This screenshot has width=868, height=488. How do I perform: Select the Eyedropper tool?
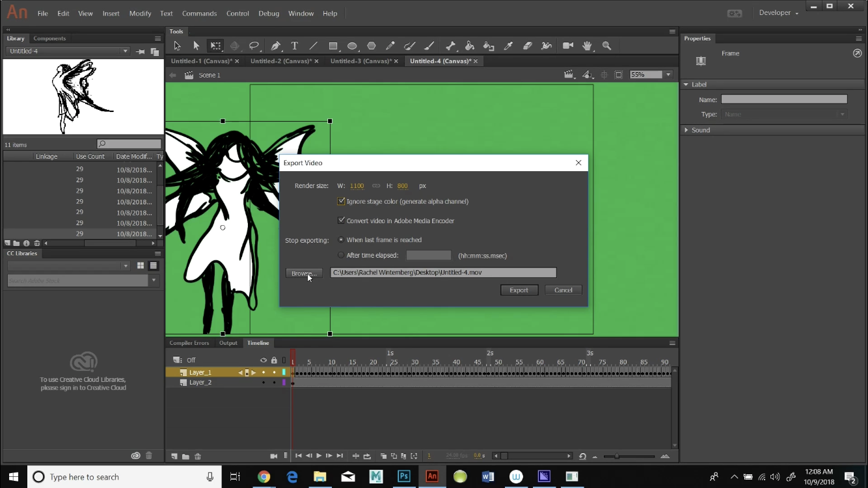(508, 46)
